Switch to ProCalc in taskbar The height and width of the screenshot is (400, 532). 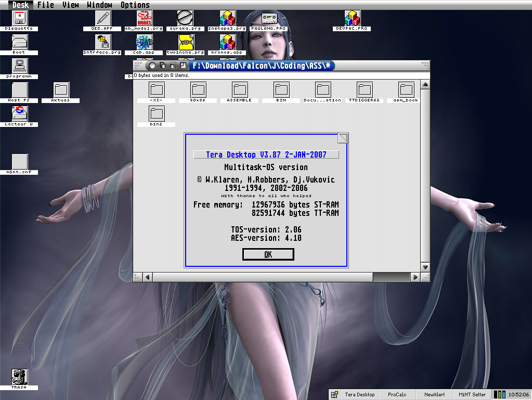point(397,395)
